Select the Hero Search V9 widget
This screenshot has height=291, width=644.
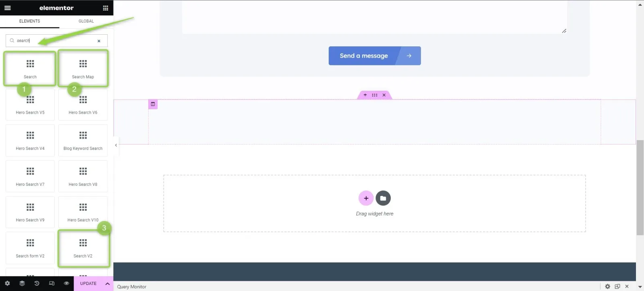point(30,212)
